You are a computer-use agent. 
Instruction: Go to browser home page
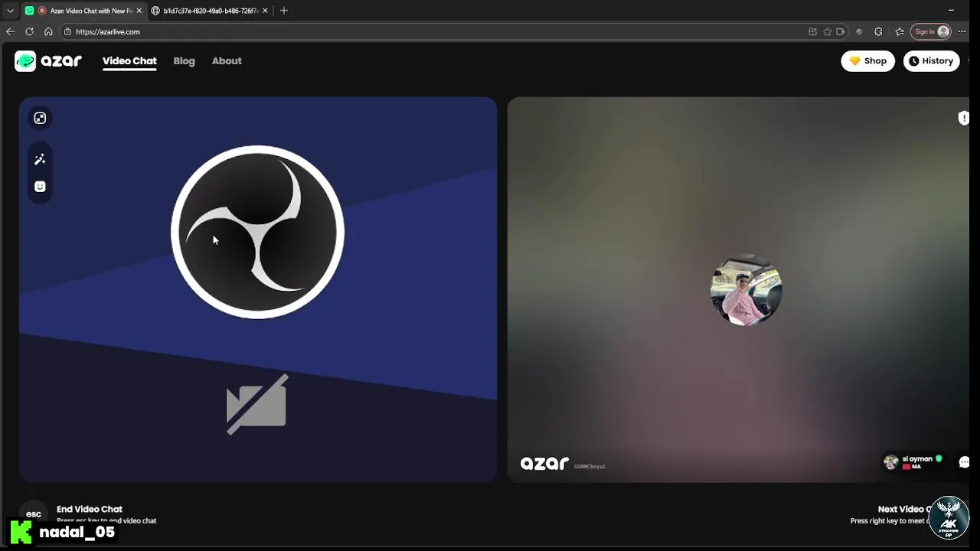pyautogui.click(x=48, y=31)
